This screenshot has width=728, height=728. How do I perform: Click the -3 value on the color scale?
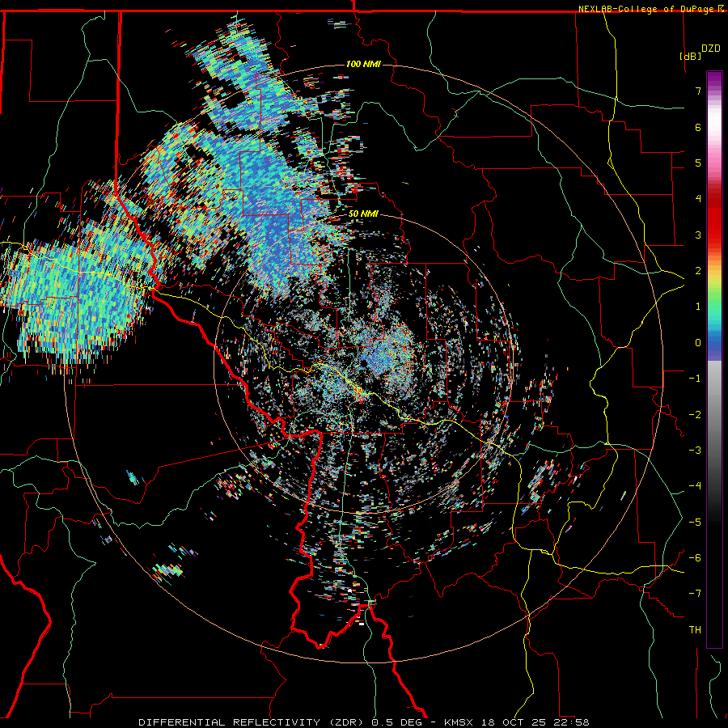tap(695, 451)
